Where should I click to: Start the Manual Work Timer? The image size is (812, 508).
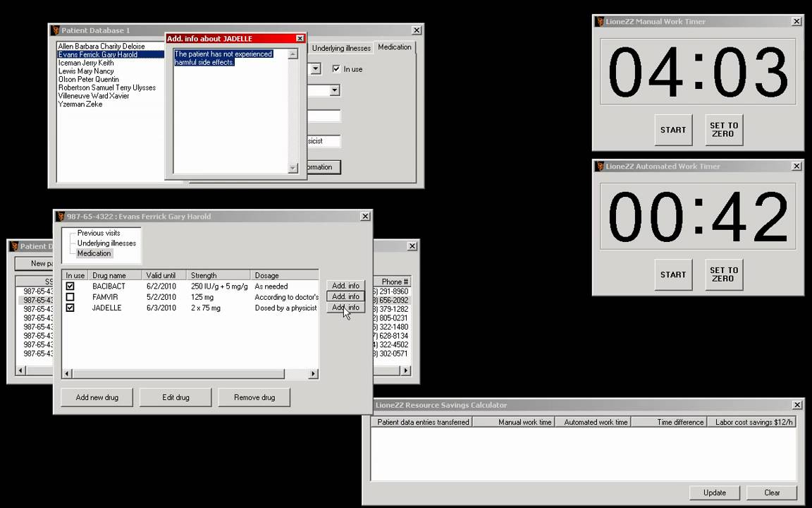click(672, 130)
